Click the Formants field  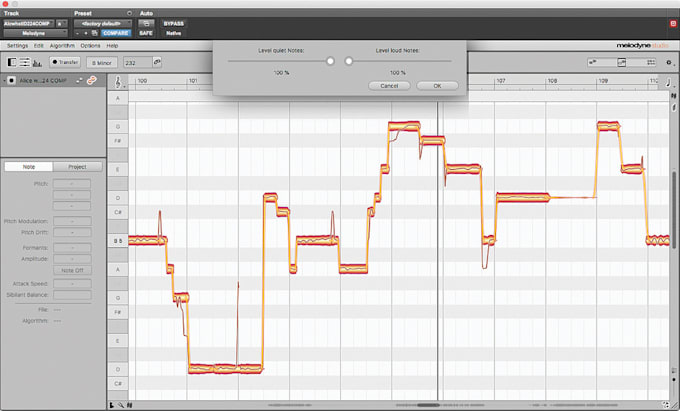click(72, 248)
